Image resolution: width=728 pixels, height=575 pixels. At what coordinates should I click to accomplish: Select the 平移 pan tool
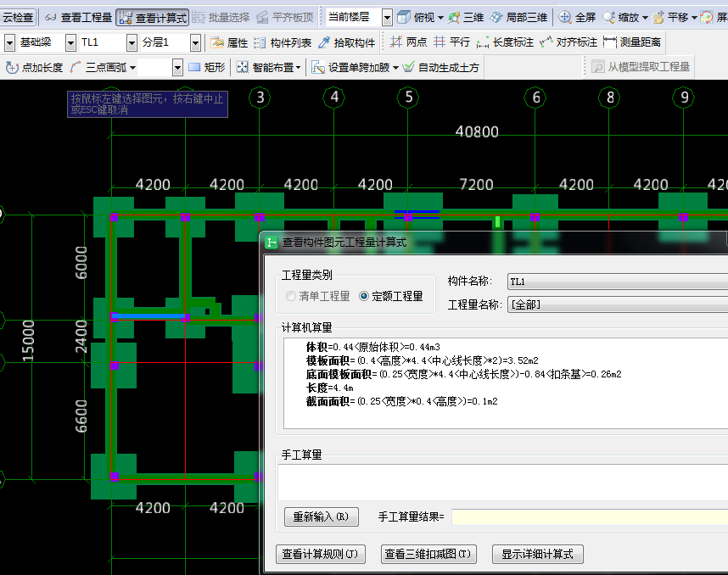click(x=670, y=18)
